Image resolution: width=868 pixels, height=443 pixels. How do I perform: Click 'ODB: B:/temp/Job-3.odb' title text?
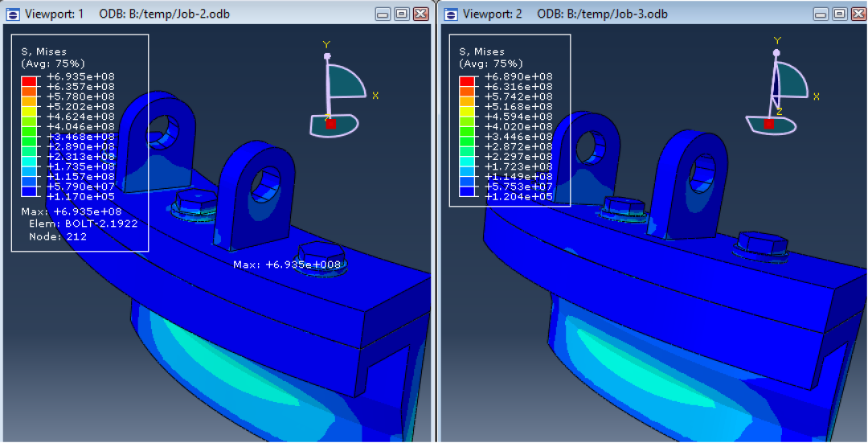click(602, 14)
